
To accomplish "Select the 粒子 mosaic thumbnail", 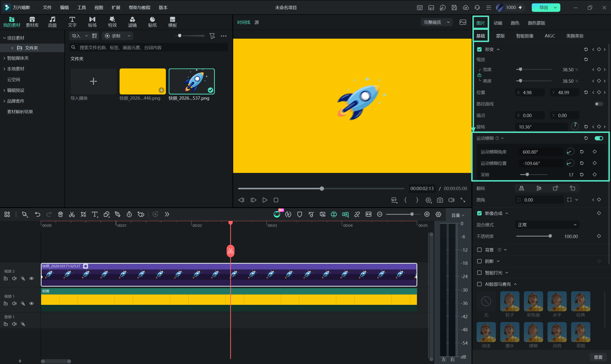I will click(x=510, y=302).
